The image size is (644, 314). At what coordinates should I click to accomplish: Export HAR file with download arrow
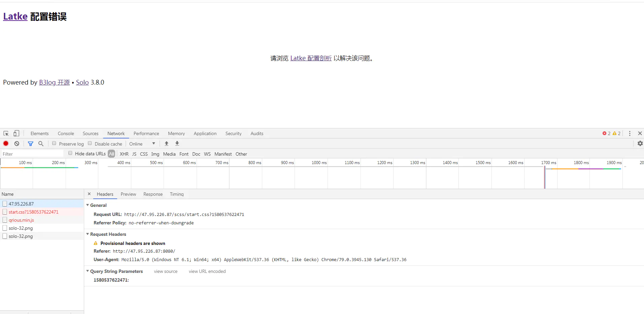pos(177,144)
